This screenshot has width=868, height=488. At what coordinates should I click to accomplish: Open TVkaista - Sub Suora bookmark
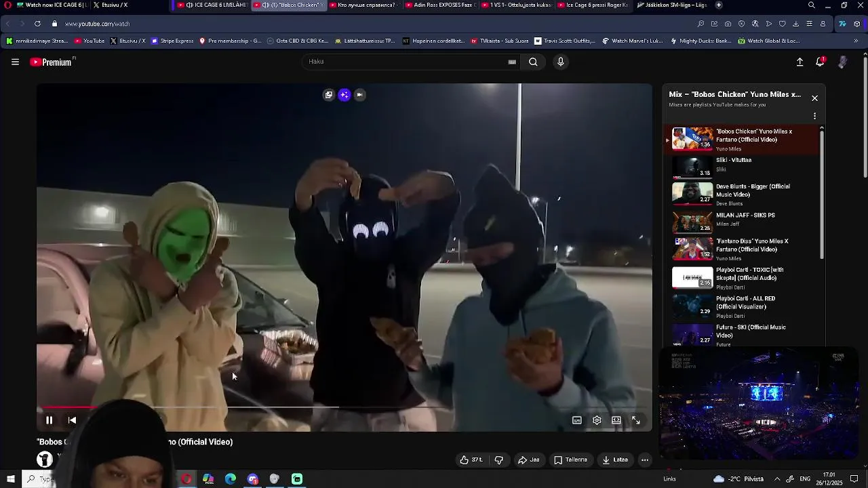pyautogui.click(x=500, y=41)
